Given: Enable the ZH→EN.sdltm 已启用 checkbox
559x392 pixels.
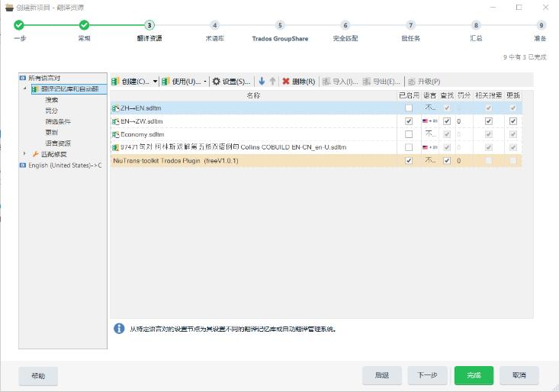Looking at the screenshot, I should pyautogui.click(x=409, y=108).
